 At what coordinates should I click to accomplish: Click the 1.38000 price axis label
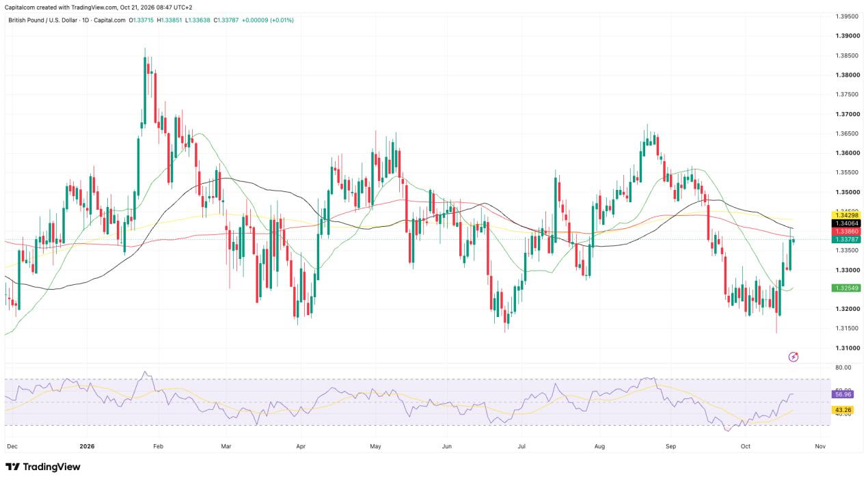click(847, 74)
